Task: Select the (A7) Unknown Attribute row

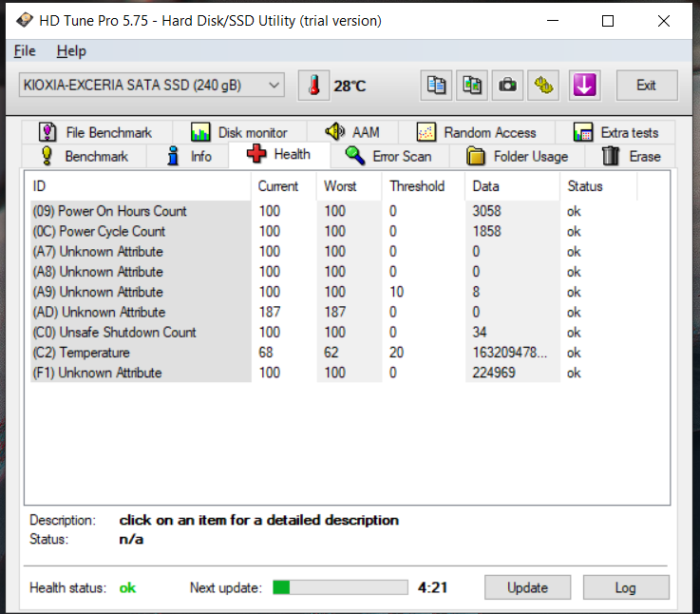Action: pyautogui.click(x=333, y=251)
